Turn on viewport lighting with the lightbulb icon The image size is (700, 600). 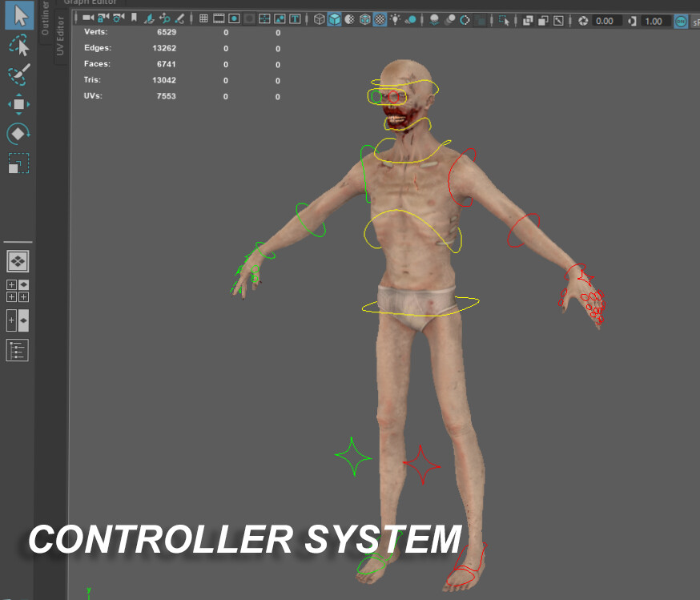point(396,18)
